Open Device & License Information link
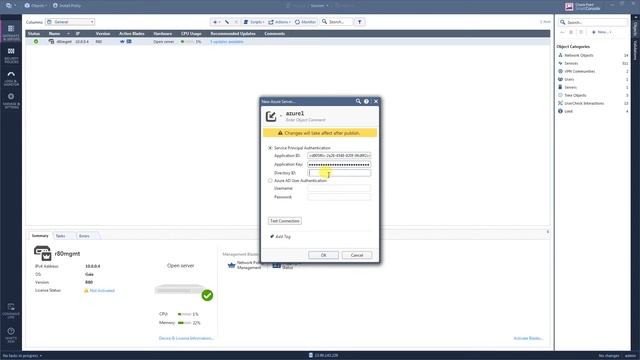Viewport: 640px width, 360px height. click(186, 338)
